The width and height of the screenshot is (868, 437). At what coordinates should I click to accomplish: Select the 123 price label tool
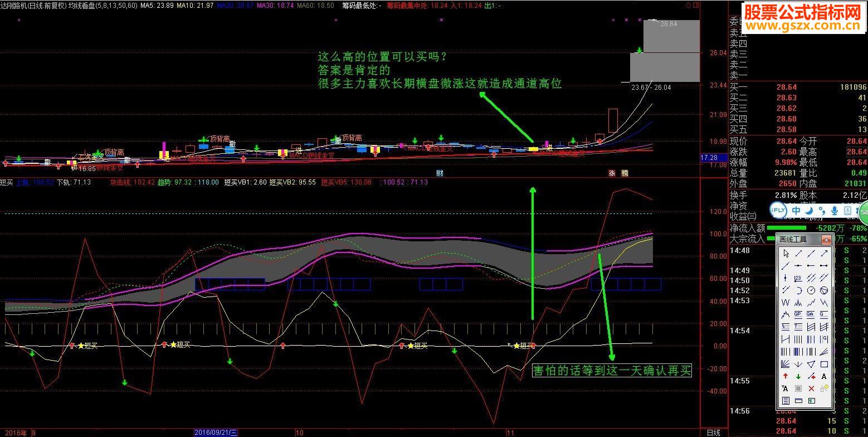click(x=798, y=278)
